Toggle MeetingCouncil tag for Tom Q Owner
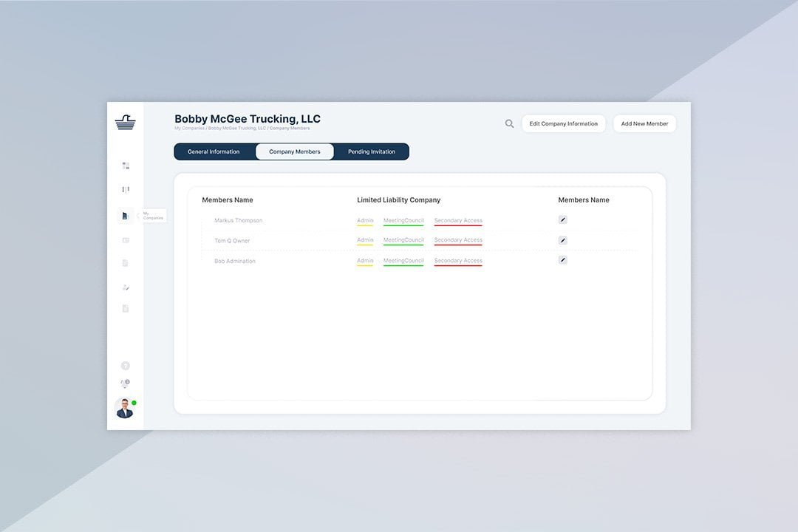Image resolution: width=798 pixels, height=532 pixels. [403, 240]
